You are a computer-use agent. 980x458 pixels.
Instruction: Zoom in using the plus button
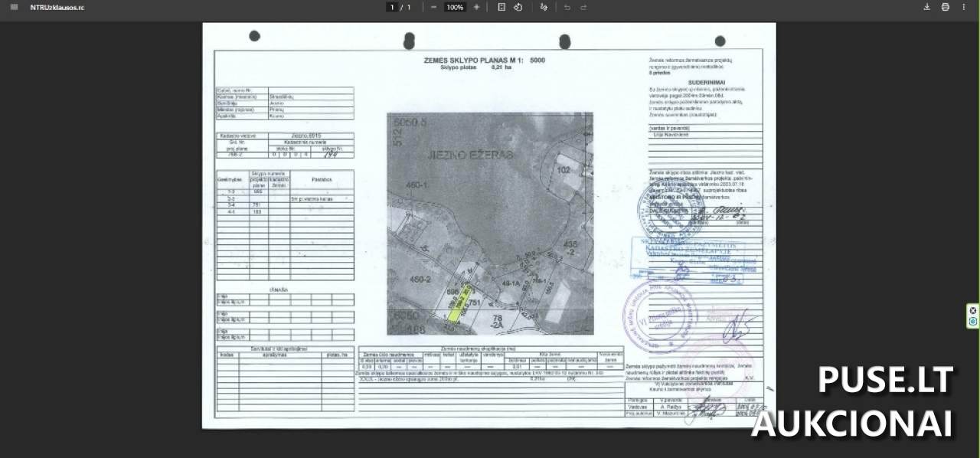point(476,7)
